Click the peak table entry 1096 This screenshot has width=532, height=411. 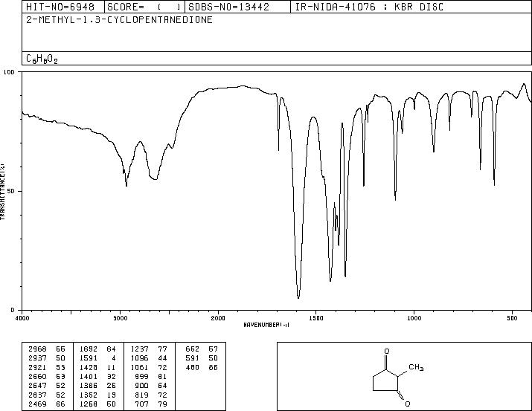point(139,357)
